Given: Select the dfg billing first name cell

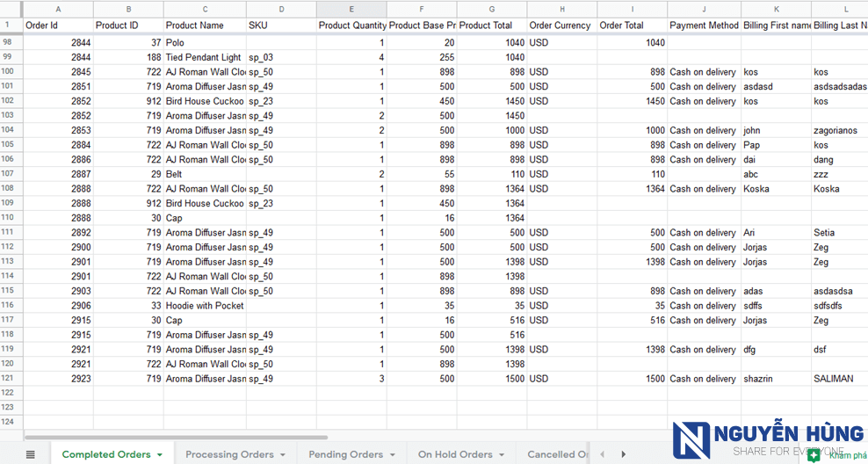Looking at the screenshot, I should point(776,350).
